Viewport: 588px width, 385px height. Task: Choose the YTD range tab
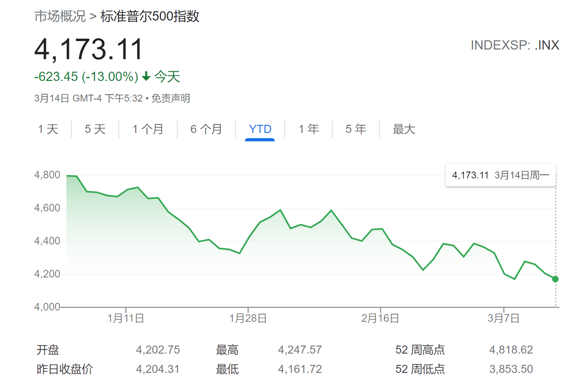coord(260,129)
